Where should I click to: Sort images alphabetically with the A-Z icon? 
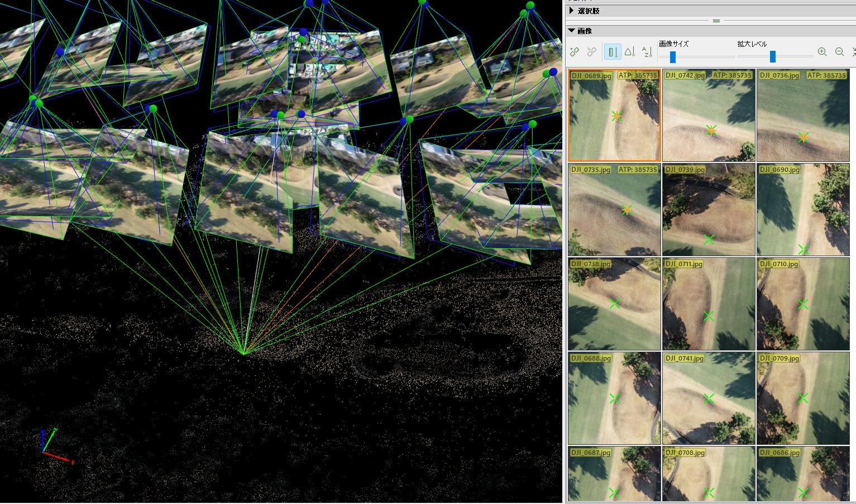[x=647, y=52]
